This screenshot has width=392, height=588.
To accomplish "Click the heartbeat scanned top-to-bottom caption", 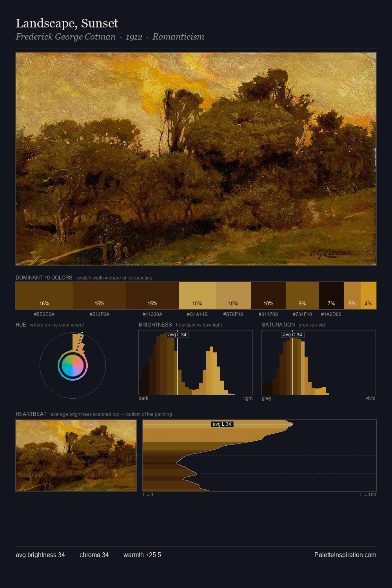I will click(x=111, y=414).
